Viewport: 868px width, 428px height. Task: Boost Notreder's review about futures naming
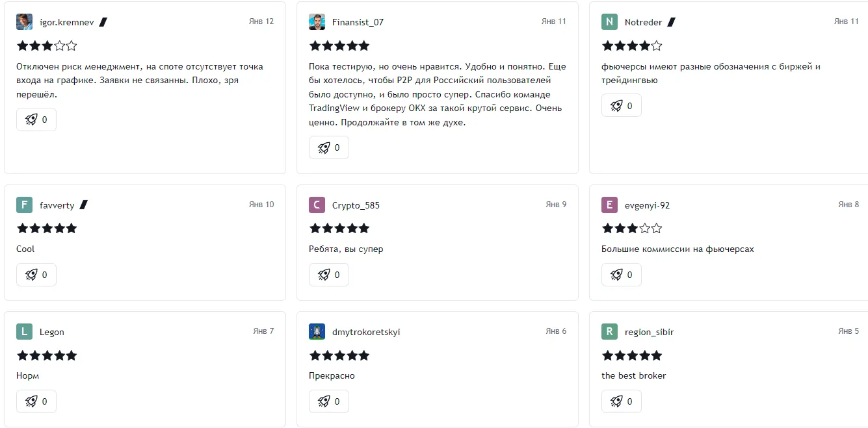pos(622,105)
